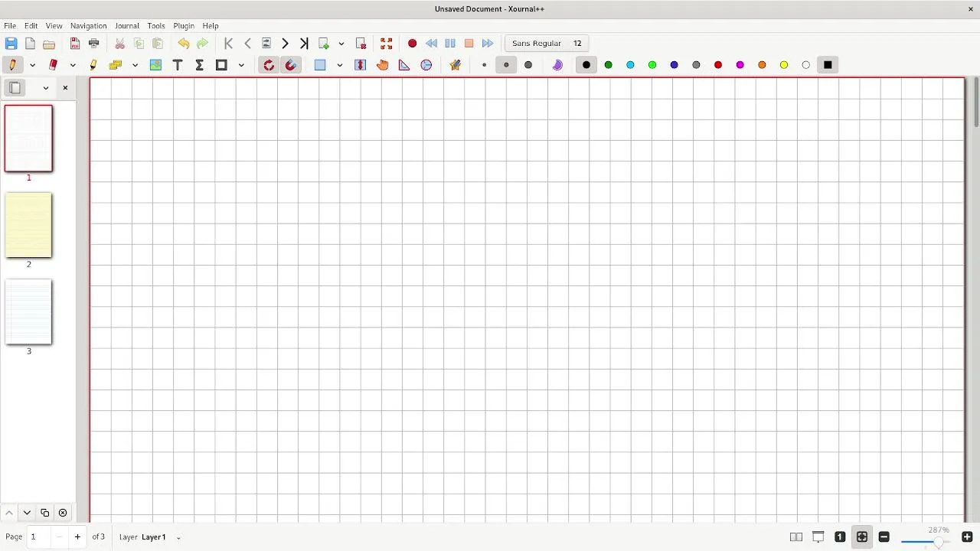Toggle presentation mode

click(x=818, y=537)
